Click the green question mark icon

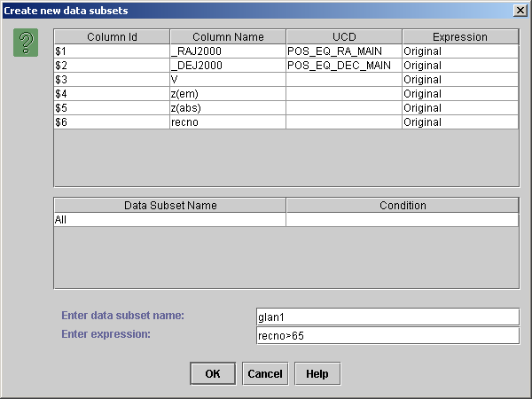[26, 43]
